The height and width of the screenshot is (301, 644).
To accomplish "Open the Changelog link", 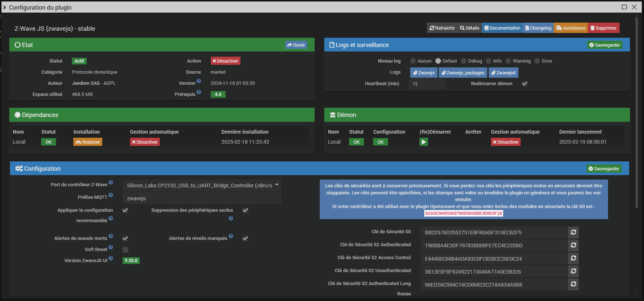I will (538, 28).
